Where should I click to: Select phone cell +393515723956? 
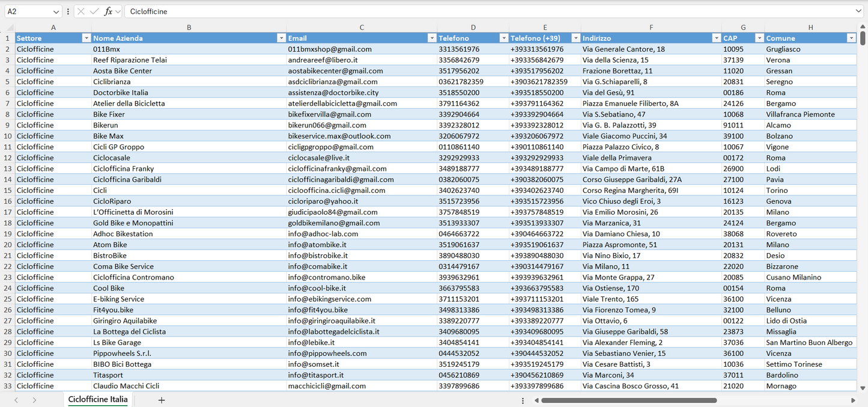pos(545,201)
